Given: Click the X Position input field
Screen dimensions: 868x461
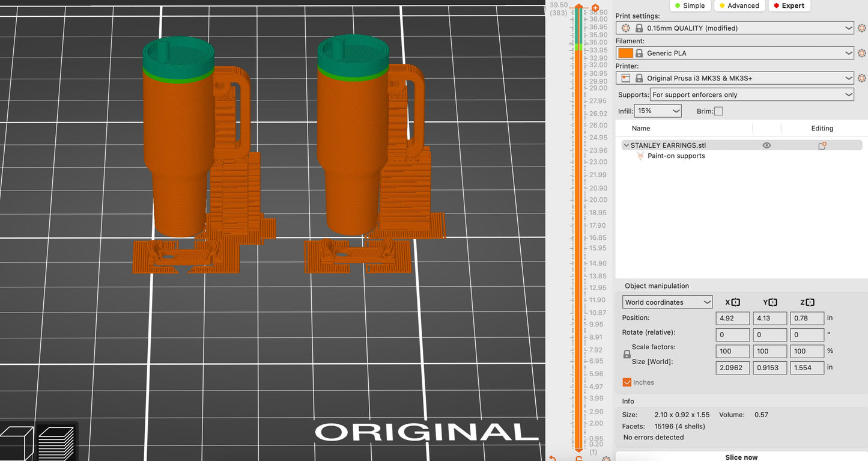Looking at the screenshot, I should point(732,318).
